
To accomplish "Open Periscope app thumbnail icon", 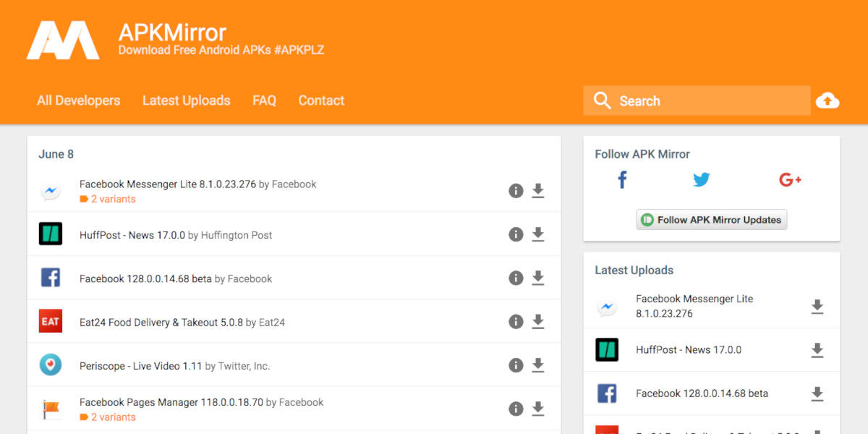I will point(51,365).
